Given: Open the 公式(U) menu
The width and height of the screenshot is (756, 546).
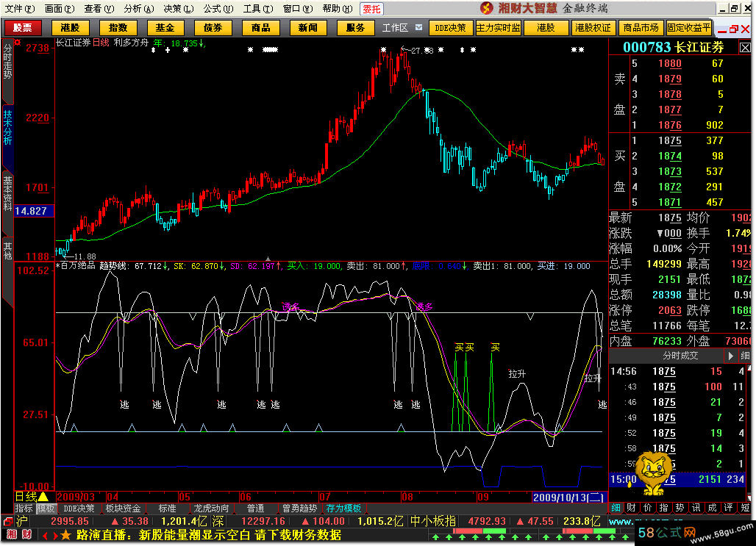Looking at the screenshot, I should click(x=218, y=9).
